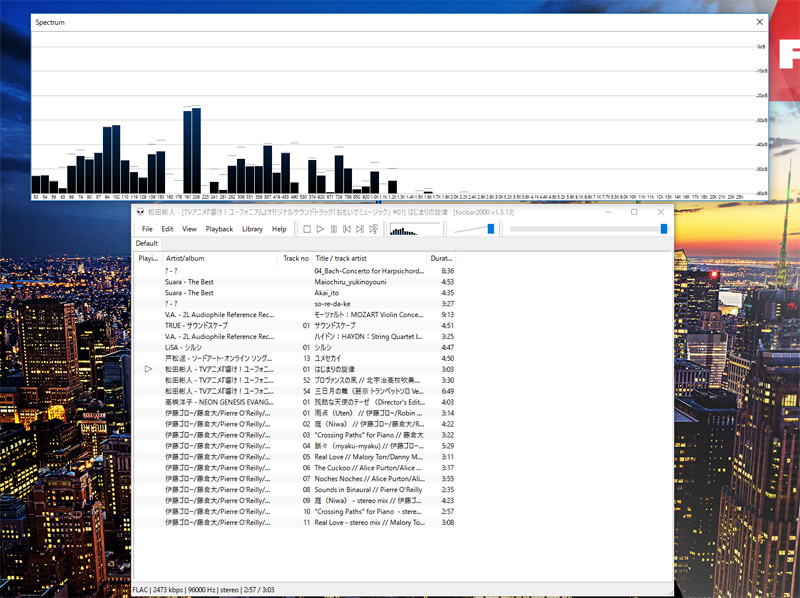Click the Stop playback button
This screenshot has width=800, height=598.
pos(307,229)
